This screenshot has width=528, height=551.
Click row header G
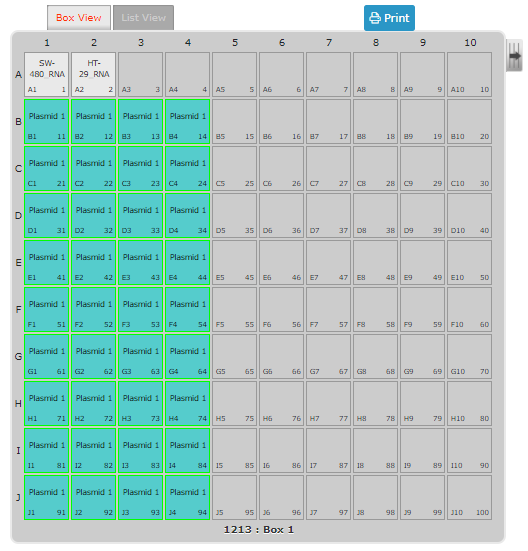pyautogui.click(x=18, y=356)
